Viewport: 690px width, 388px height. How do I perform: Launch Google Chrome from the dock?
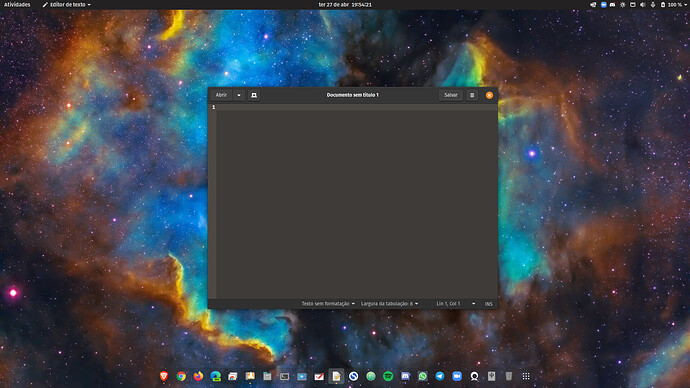pyautogui.click(x=181, y=376)
